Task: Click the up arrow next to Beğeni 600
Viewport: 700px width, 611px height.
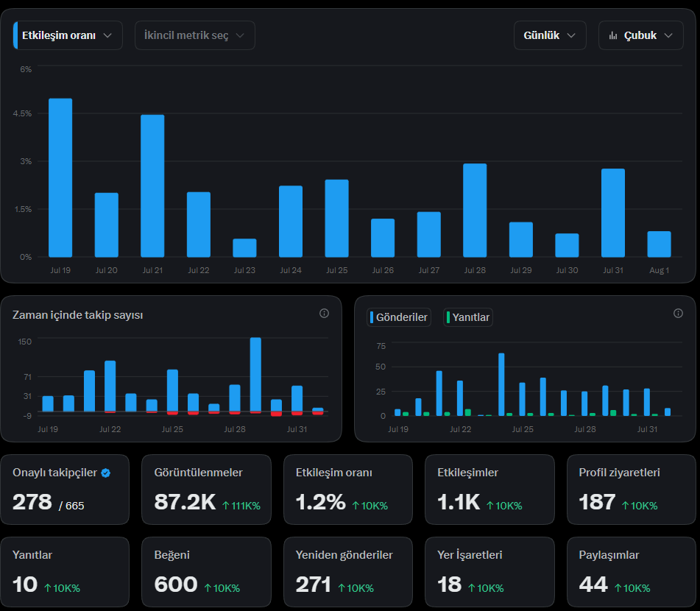Action: point(208,587)
